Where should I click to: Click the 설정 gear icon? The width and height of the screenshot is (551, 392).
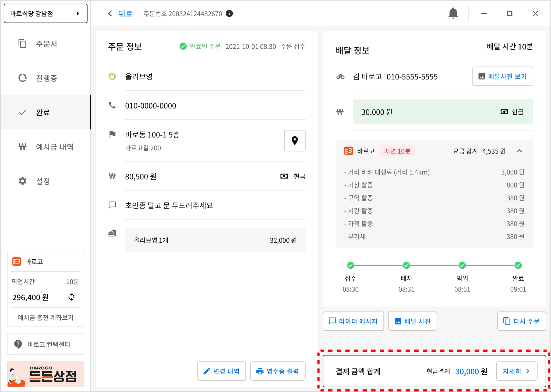23,181
